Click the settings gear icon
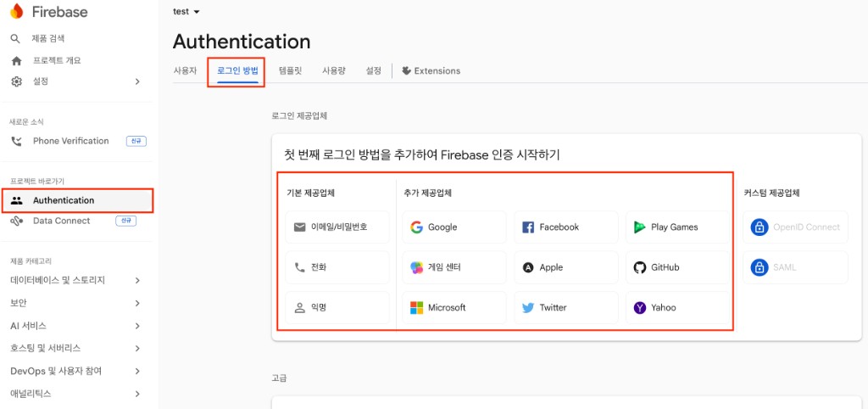The width and height of the screenshot is (868, 409). click(17, 81)
